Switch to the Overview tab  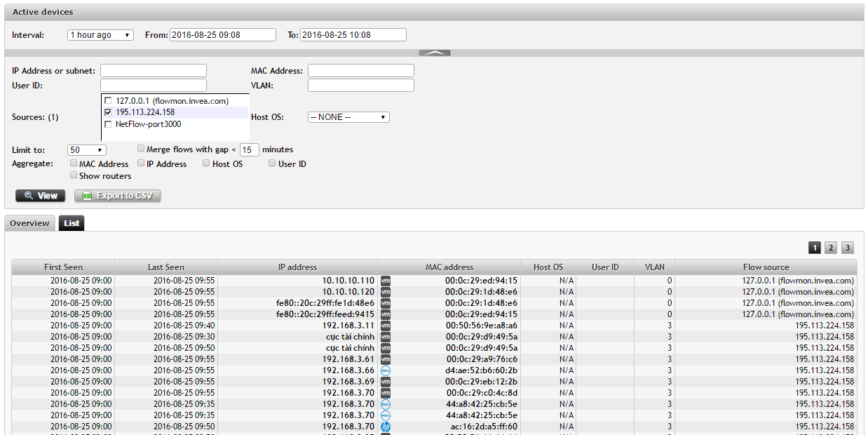tap(29, 223)
